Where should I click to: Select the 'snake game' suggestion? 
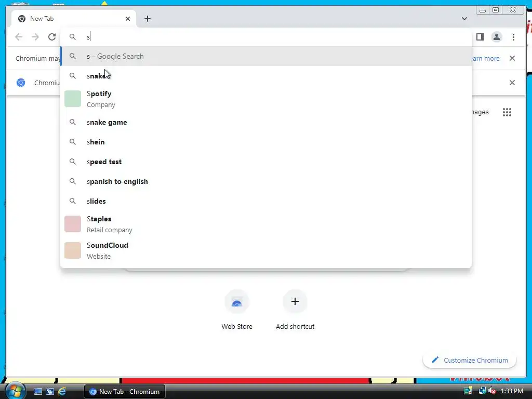pyautogui.click(x=266, y=122)
